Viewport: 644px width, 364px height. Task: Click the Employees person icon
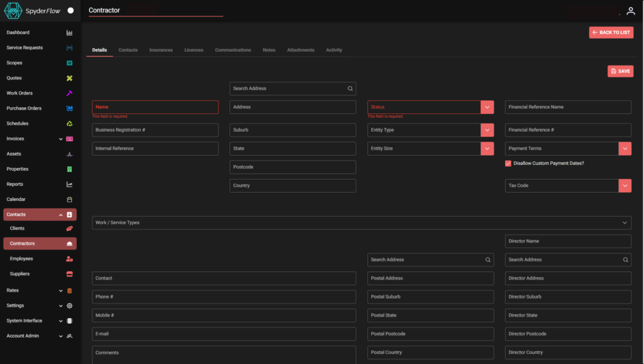click(69, 259)
